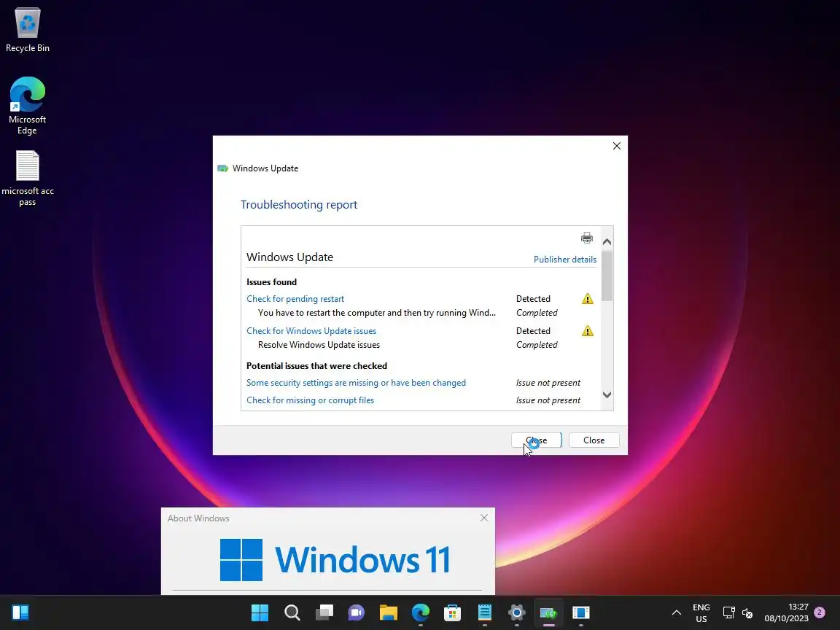840x630 pixels.
Task: Click 'Issue not present' beside security settings
Action: (x=548, y=383)
